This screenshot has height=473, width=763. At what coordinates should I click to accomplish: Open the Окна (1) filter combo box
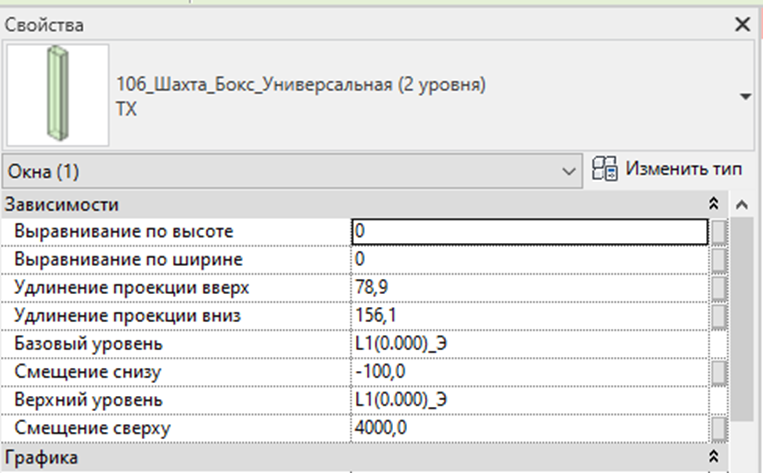292,171
